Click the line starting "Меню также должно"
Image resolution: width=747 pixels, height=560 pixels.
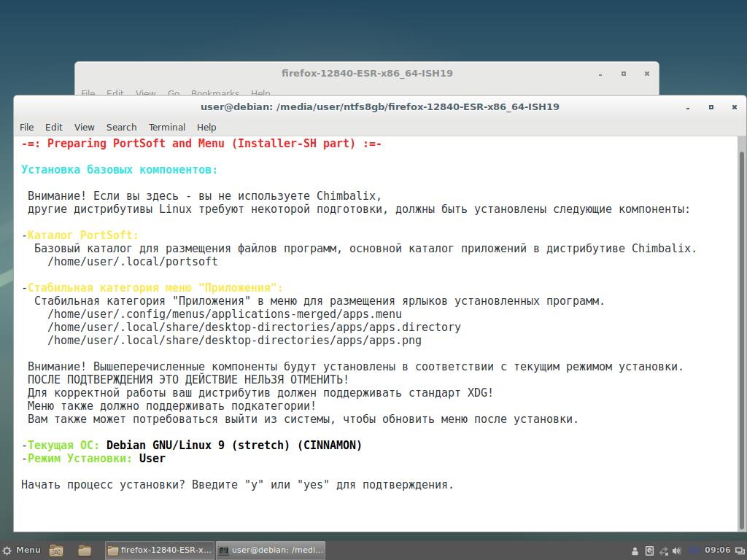(171, 406)
